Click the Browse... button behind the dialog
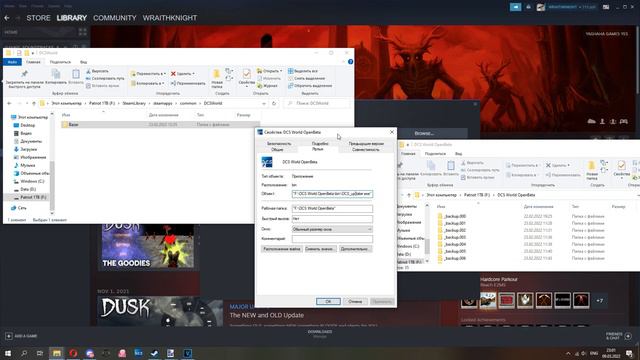The image size is (640, 360). coord(424,133)
